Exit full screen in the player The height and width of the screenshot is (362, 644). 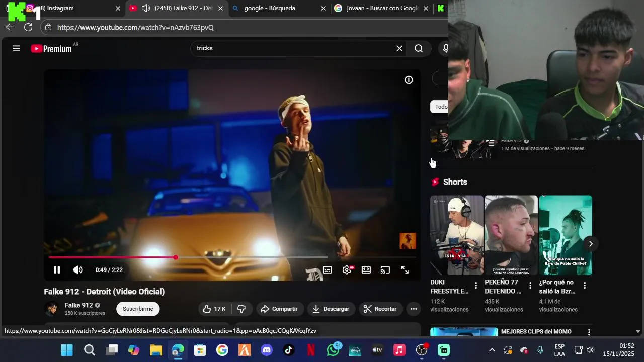[405, 270]
